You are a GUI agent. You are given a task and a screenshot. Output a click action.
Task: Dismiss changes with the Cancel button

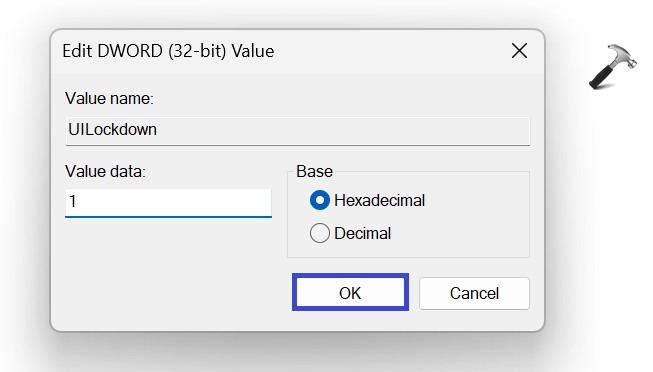pos(474,293)
